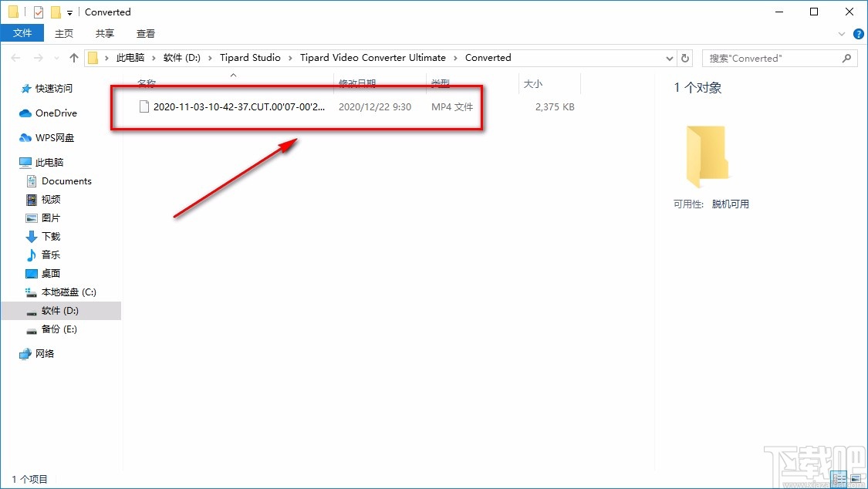The width and height of the screenshot is (868, 489).
Task: Collapse the 此电脑 tree node
Action: (x=11, y=162)
